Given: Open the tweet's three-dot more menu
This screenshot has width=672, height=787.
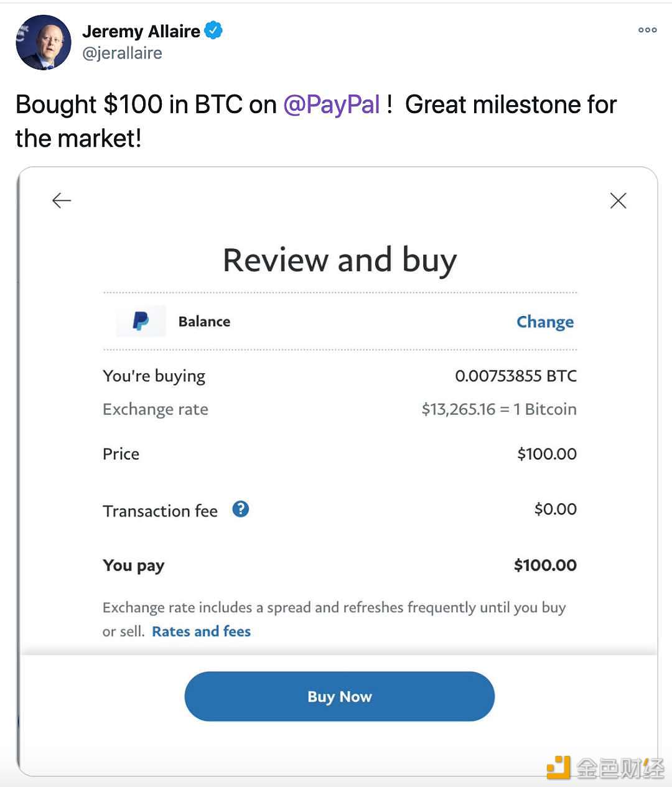Looking at the screenshot, I should (x=647, y=30).
